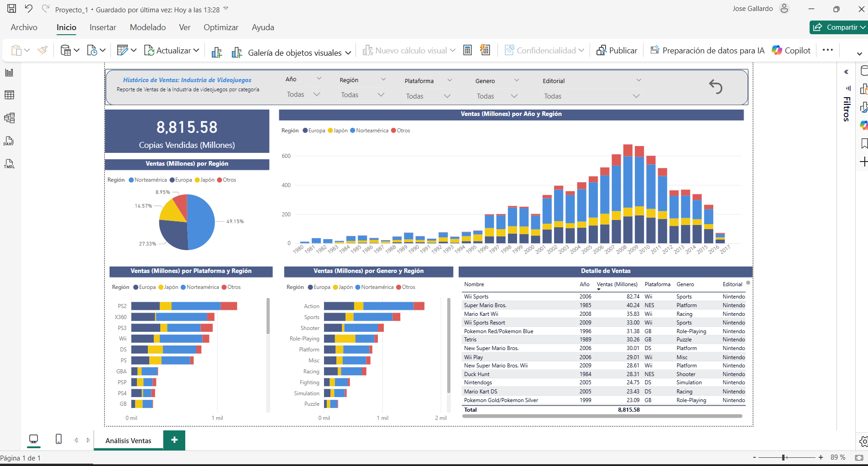Expand Galería de objetos visuales dropdown
This screenshot has width=868, height=466.
[348, 53]
